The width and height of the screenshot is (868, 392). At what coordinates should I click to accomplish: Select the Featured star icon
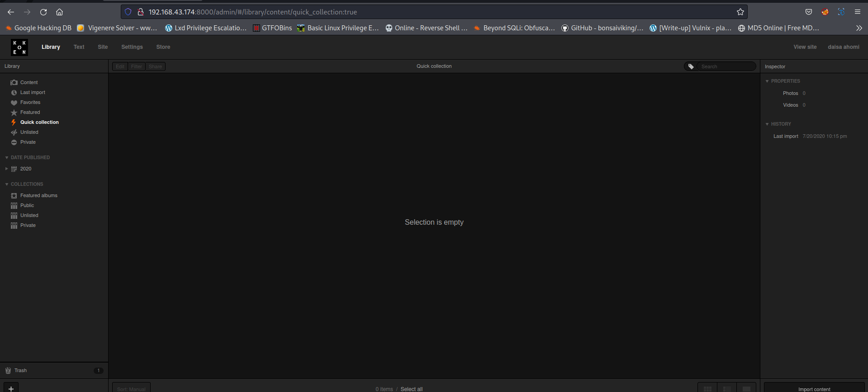click(x=14, y=113)
